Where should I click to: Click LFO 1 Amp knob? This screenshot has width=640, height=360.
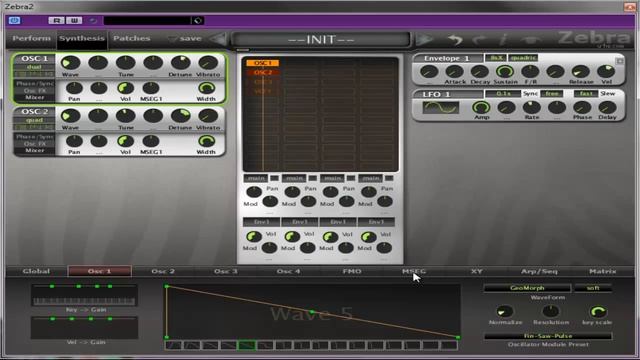481,108
